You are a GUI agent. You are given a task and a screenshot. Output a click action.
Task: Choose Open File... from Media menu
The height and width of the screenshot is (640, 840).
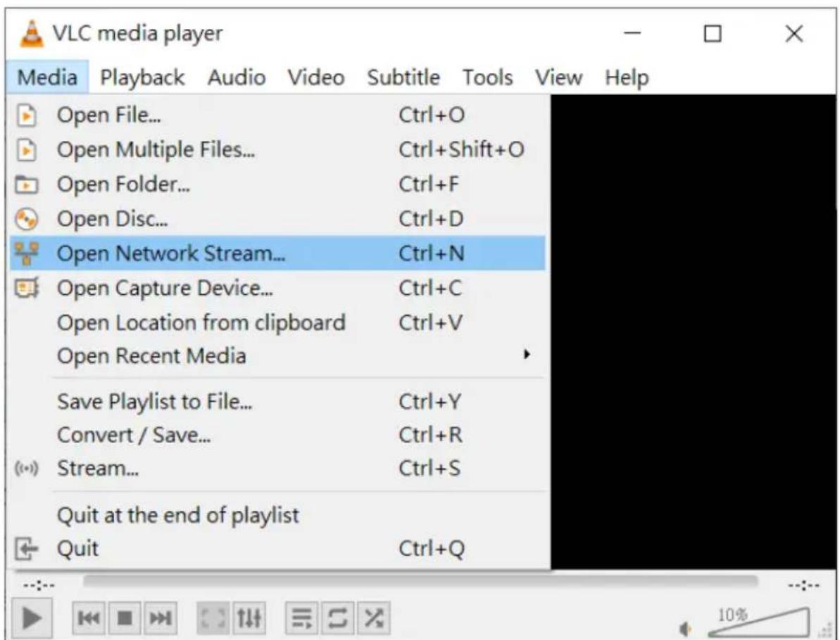[277, 115]
